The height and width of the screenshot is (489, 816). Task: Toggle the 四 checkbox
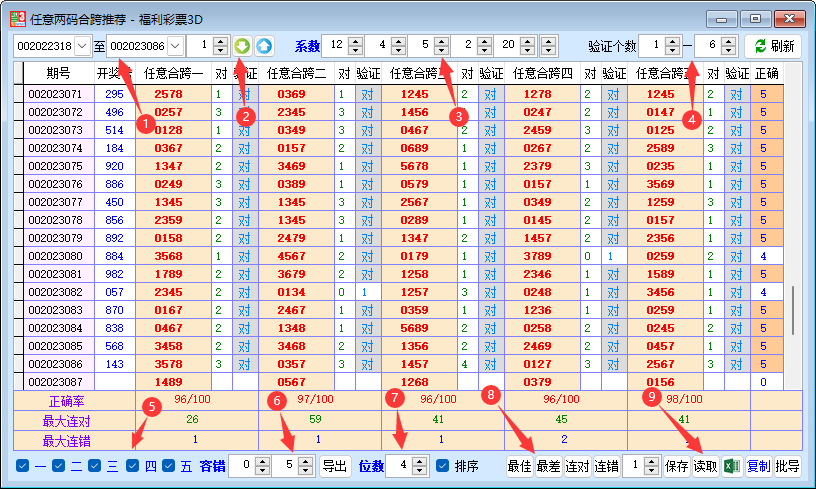[x=133, y=466]
